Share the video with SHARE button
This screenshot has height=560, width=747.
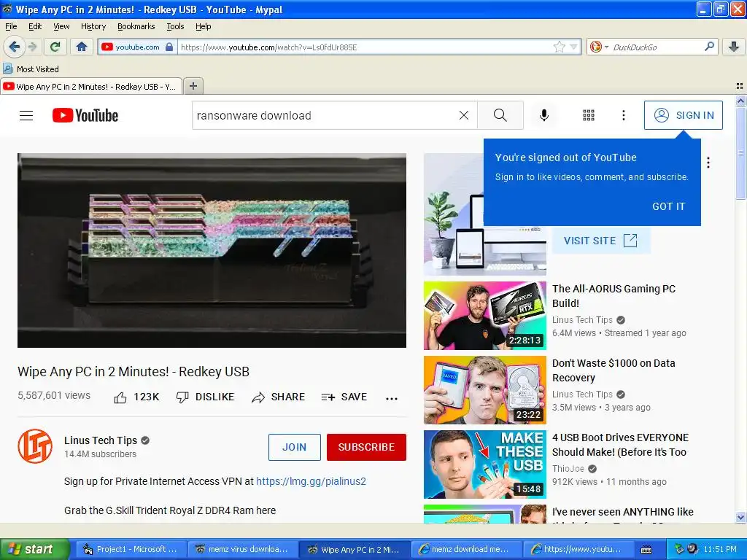[x=278, y=397]
